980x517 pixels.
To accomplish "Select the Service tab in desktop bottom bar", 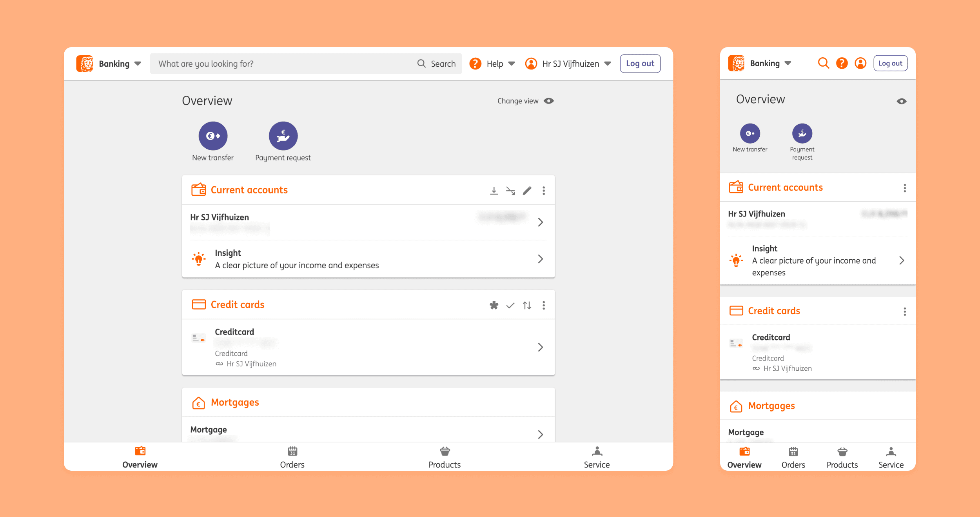I will click(597, 457).
